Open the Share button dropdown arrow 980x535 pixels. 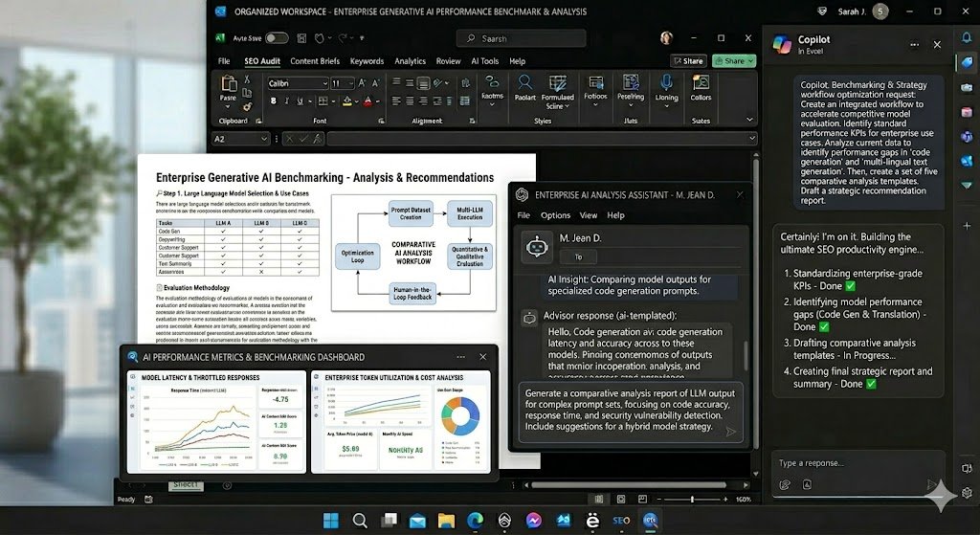click(x=750, y=60)
